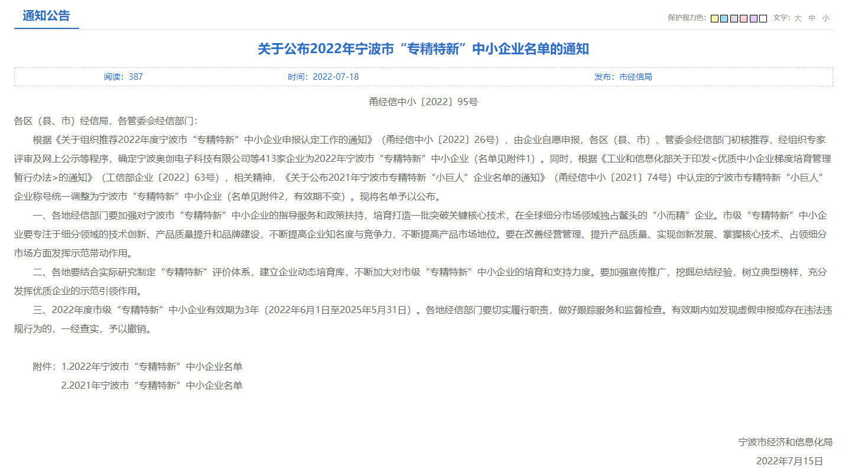
Task: Pick the lavender eye-protection color swatch
Action: click(753, 18)
